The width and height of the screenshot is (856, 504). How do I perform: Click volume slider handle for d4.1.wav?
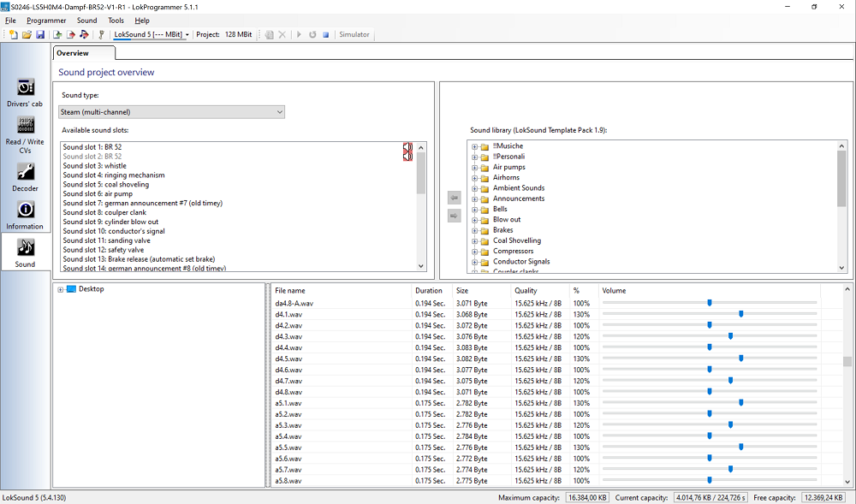(740, 314)
